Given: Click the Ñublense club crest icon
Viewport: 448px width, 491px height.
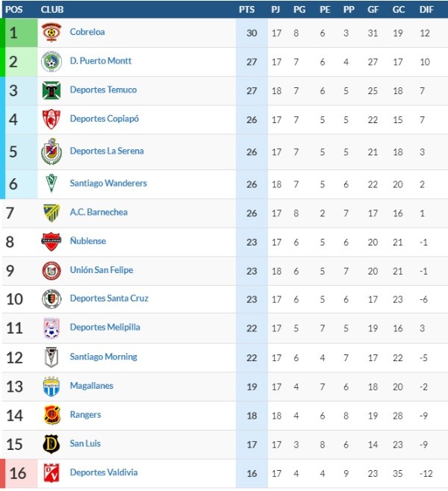Looking at the screenshot, I should coord(51,242).
